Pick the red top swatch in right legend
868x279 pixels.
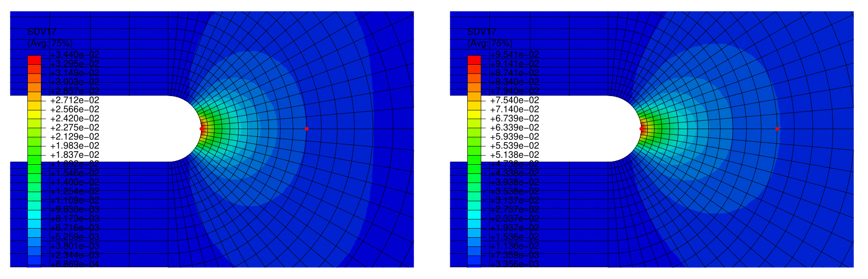pyautogui.click(x=474, y=60)
